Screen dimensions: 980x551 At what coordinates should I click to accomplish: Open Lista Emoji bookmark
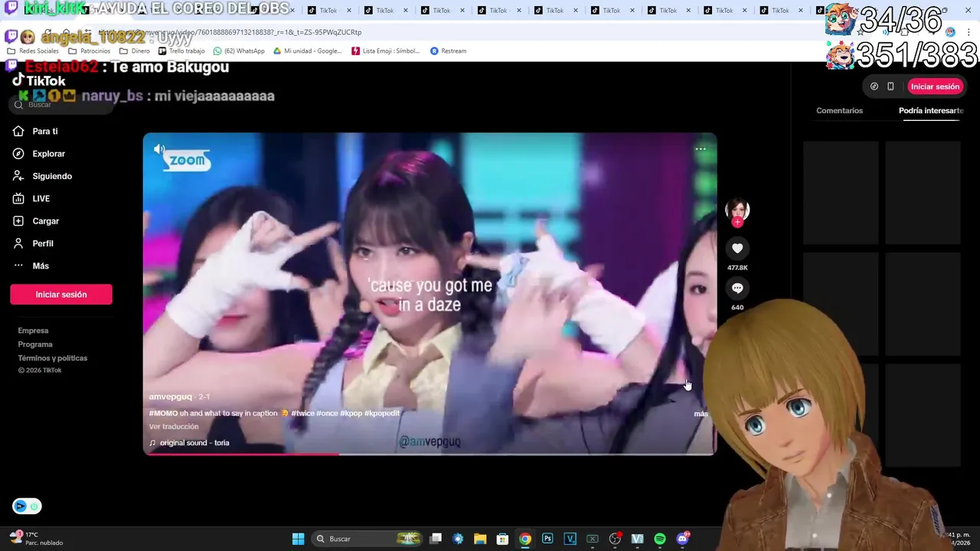[x=386, y=51]
